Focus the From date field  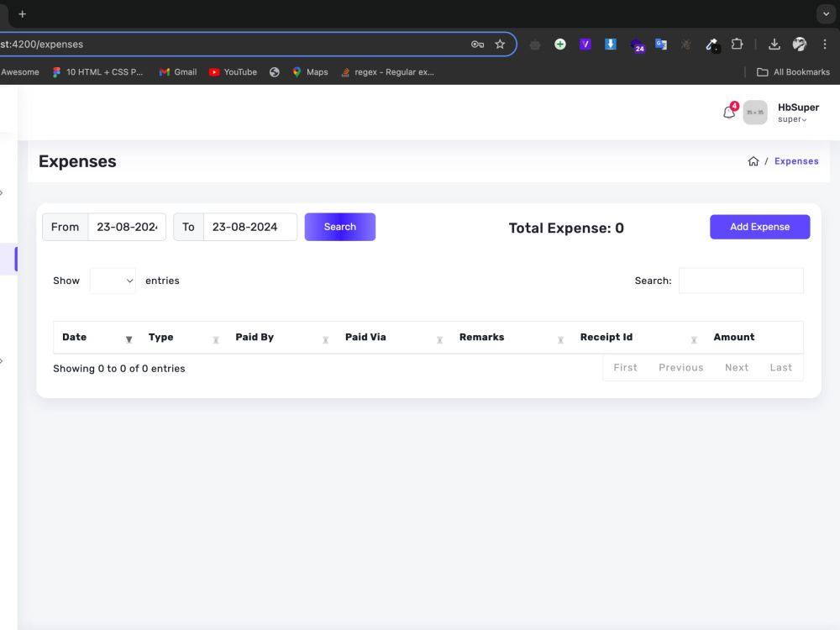[x=127, y=227]
